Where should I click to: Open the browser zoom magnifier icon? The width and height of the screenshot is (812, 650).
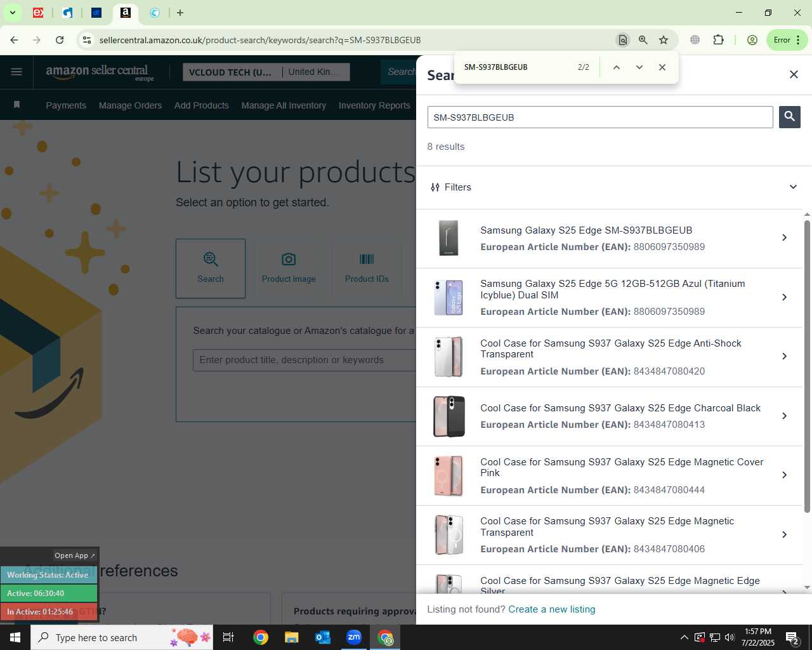pyautogui.click(x=643, y=40)
